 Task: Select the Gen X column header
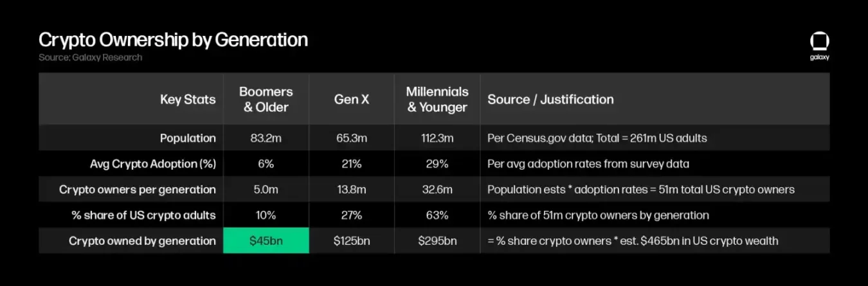(352, 100)
